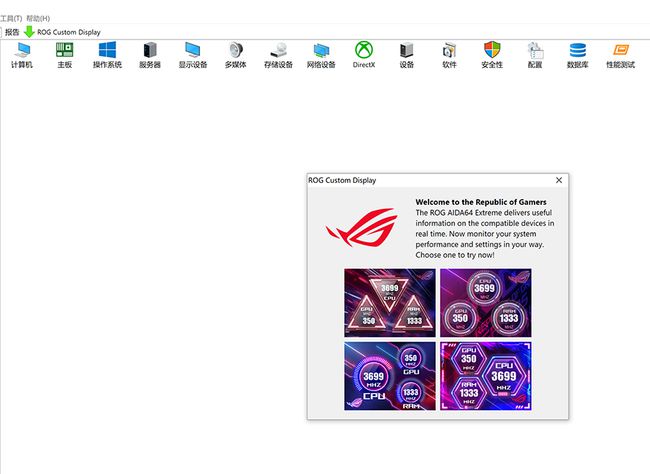Open the 性能测试 (Benchmark) category icon

(x=621, y=55)
